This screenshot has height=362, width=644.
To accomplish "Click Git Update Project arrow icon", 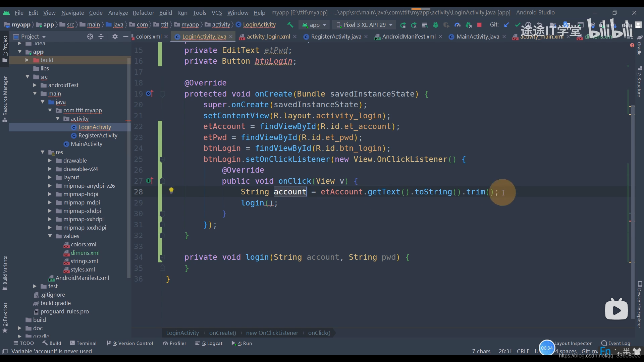I will click(506, 25).
